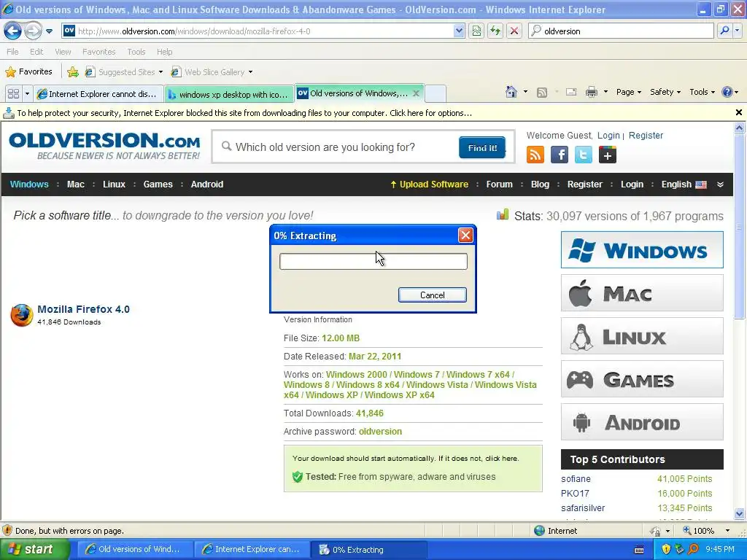
Task: Click the RSS feeds icon in the command bar
Action: [x=542, y=93]
